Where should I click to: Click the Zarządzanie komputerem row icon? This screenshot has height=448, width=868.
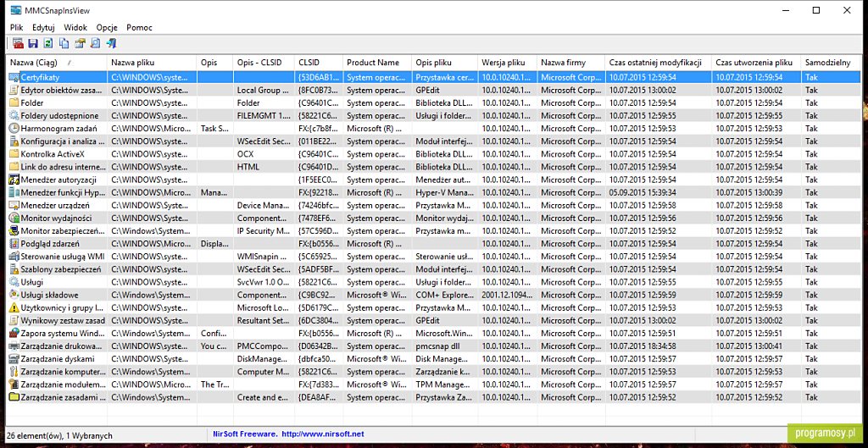14,372
